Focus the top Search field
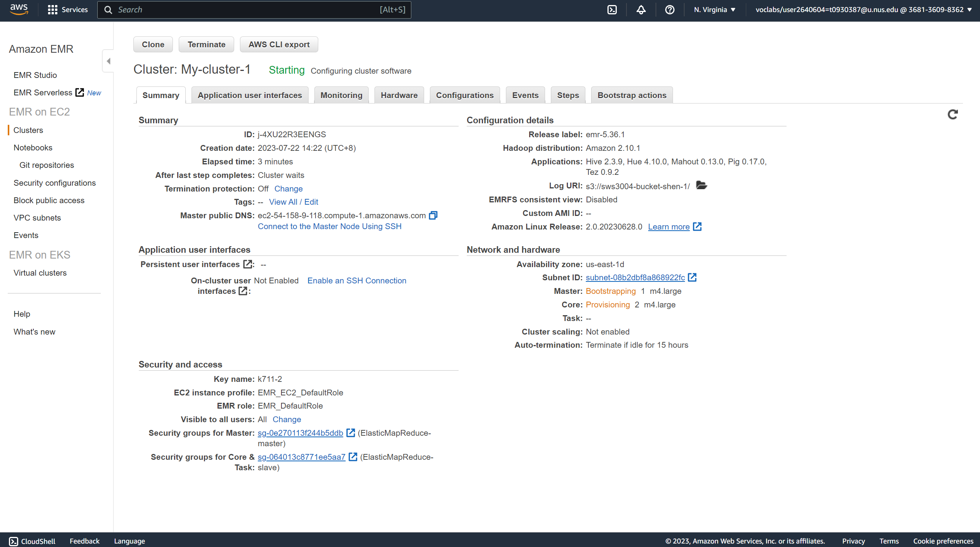 (254, 10)
